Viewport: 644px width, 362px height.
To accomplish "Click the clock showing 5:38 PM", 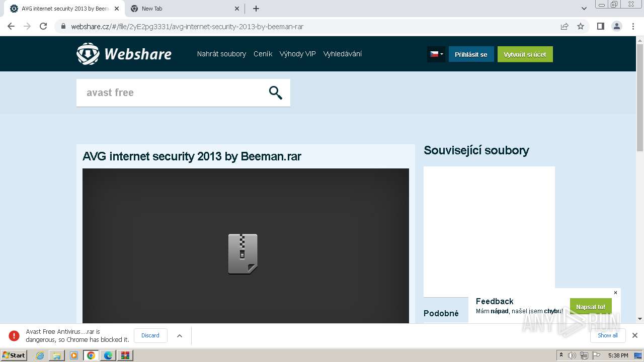I will pos(618,355).
